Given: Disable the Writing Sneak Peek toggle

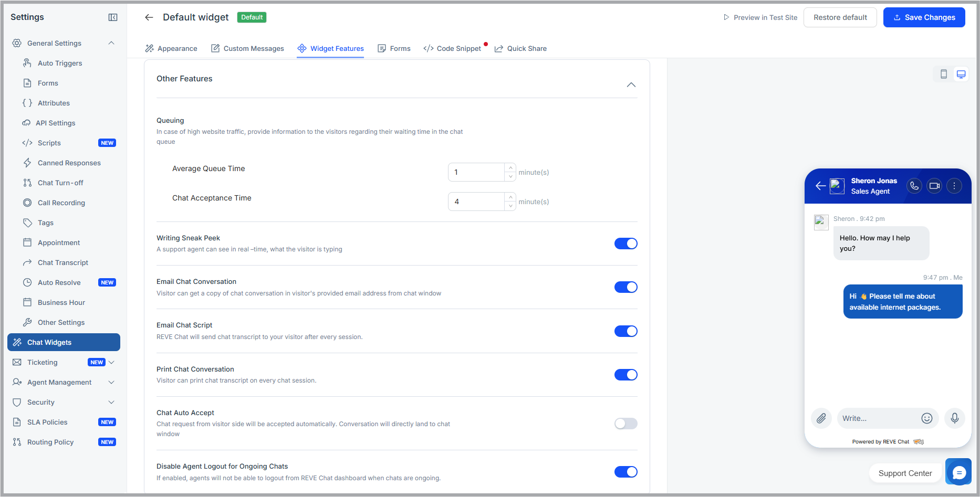Looking at the screenshot, I should 625,243.
